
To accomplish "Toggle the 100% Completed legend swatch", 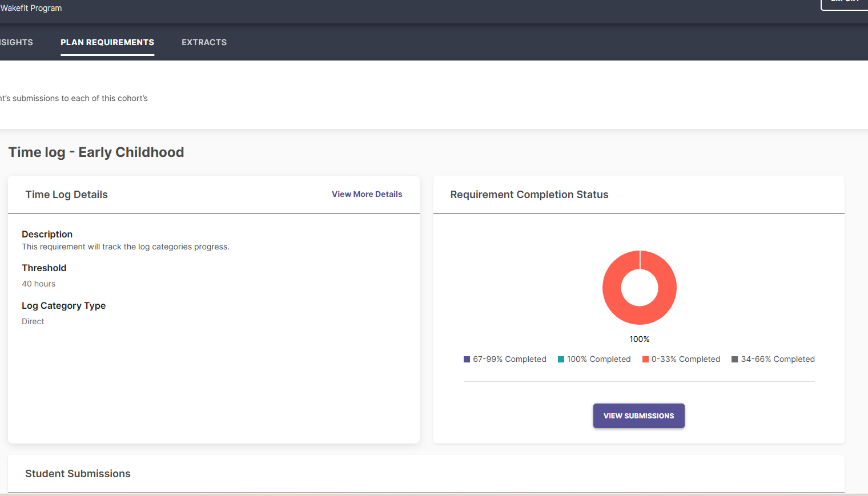I will pyautogui.click(x=561, y=360).
